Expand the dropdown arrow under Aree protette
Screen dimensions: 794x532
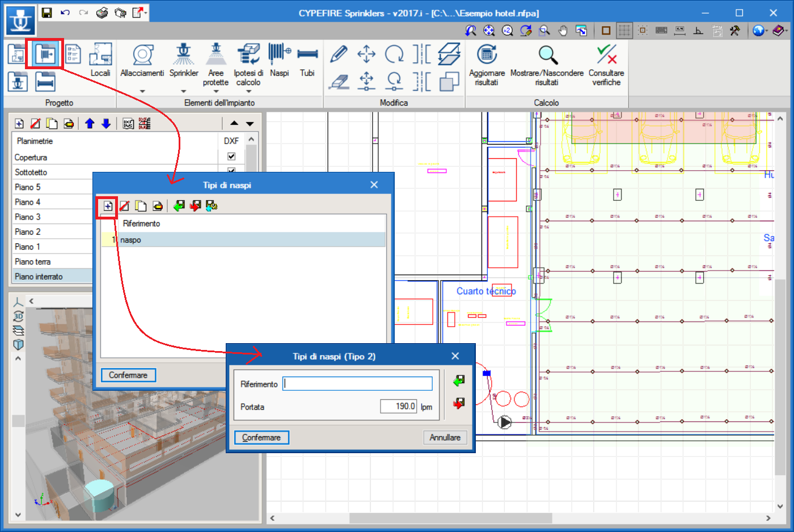click(216, 91)
